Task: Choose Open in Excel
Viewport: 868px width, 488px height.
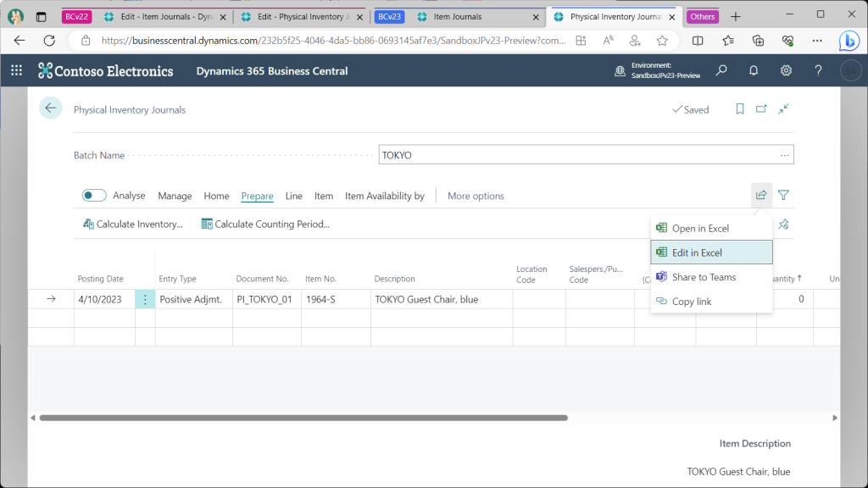Action: click(711, 228)
